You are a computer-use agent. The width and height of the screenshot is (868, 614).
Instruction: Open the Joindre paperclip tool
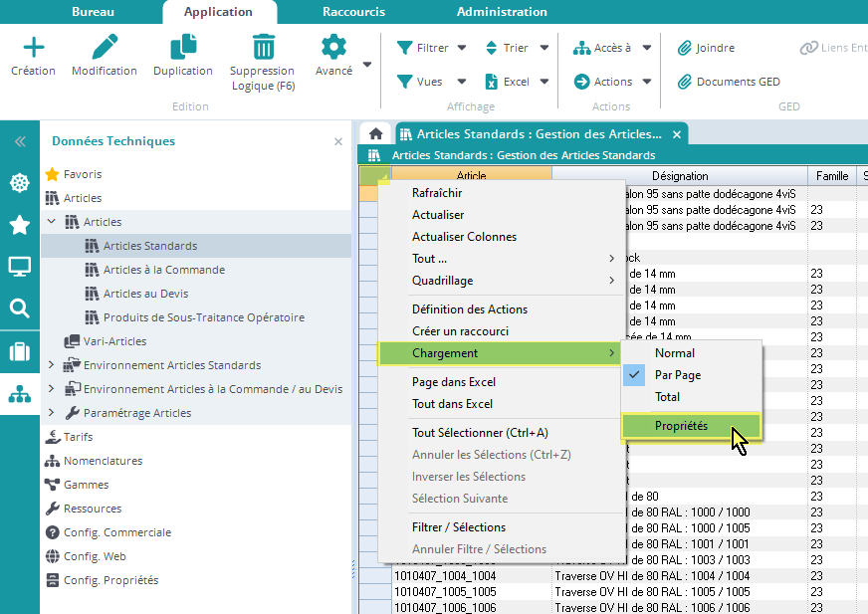706,48
